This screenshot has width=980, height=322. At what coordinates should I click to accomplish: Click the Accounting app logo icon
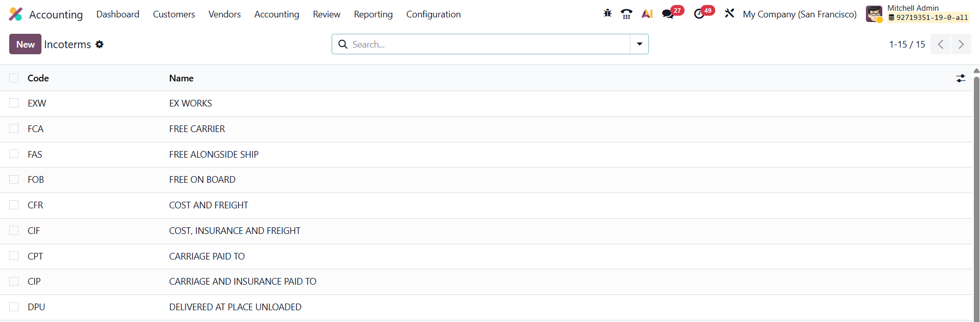click(16, 14)
